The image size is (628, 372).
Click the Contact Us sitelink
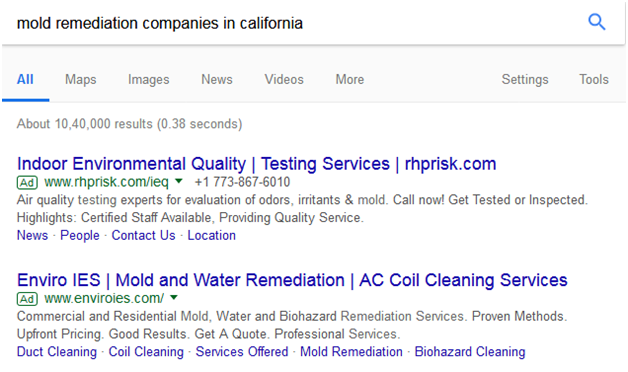[x=143, y=235]
